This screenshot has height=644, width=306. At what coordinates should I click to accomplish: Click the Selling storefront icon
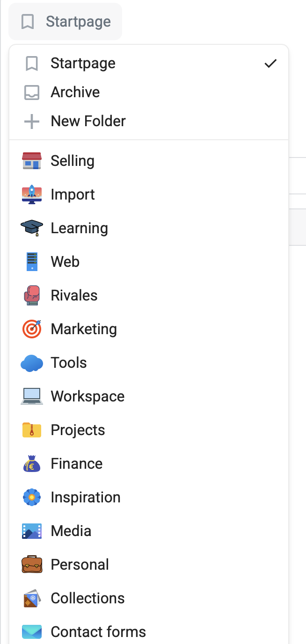tap(32, 161)
